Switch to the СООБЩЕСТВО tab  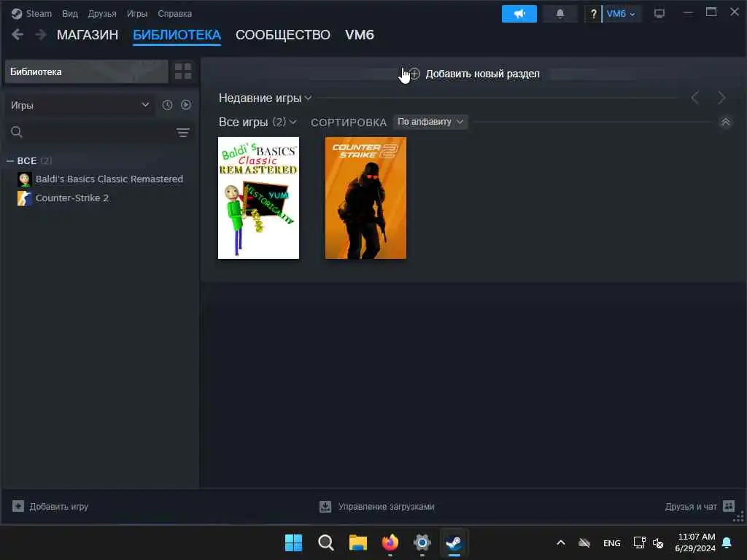[282, 35]
